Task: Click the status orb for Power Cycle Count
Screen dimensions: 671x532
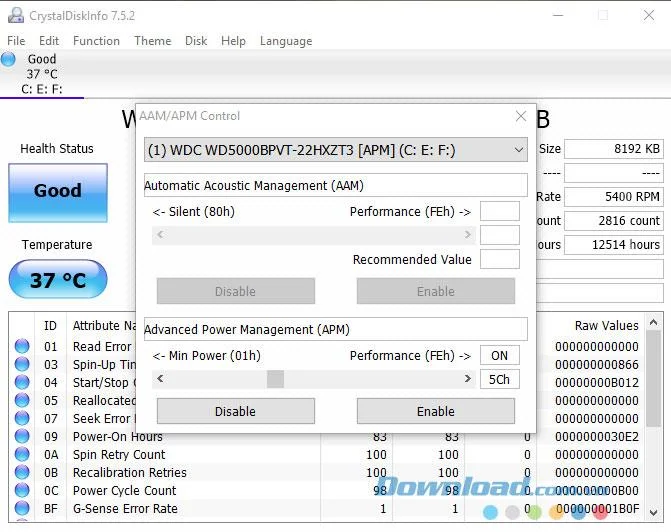Action: pyautogui.click(x=22, y=490)
